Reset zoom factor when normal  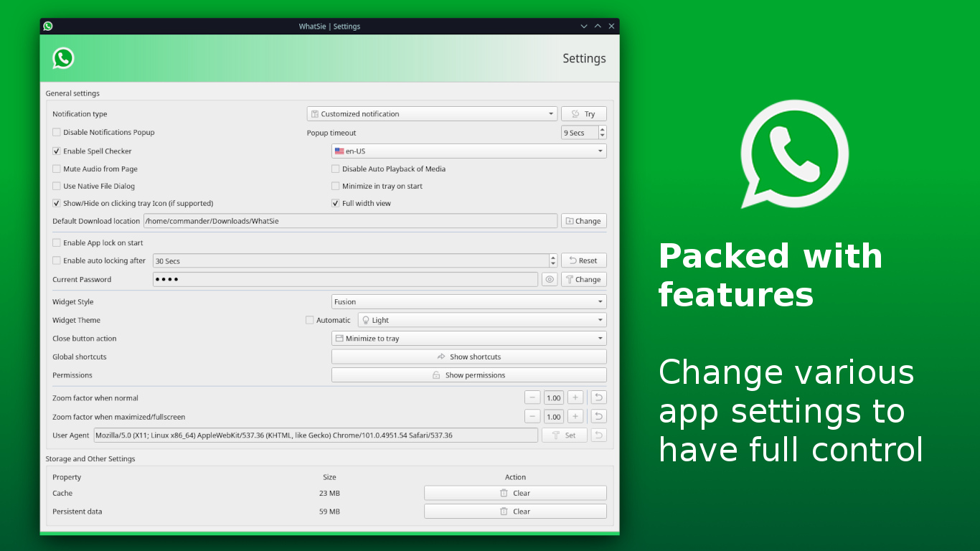[598, 397]
